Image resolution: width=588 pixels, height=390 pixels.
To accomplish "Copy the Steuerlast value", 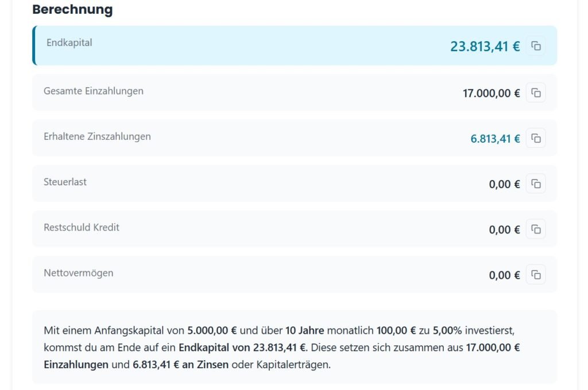I will tap(536, 184).
